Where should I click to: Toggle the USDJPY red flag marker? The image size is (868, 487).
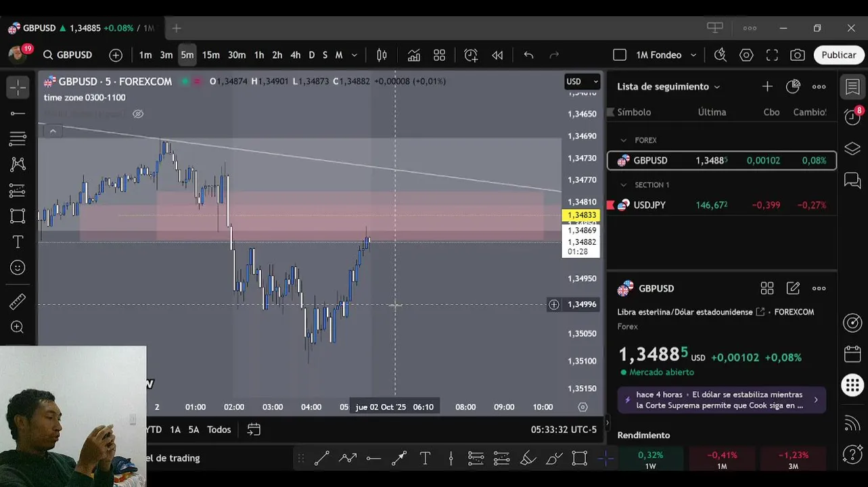(x=611, y=205)
